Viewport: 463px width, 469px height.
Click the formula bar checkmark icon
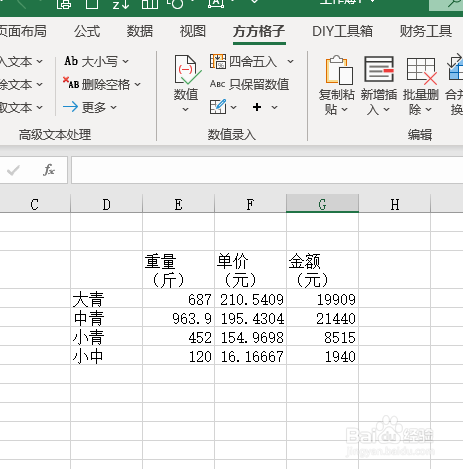click(13, 170)
